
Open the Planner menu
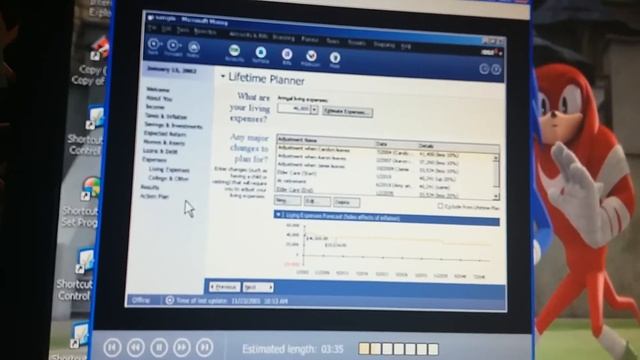click(x=310, y=39)
